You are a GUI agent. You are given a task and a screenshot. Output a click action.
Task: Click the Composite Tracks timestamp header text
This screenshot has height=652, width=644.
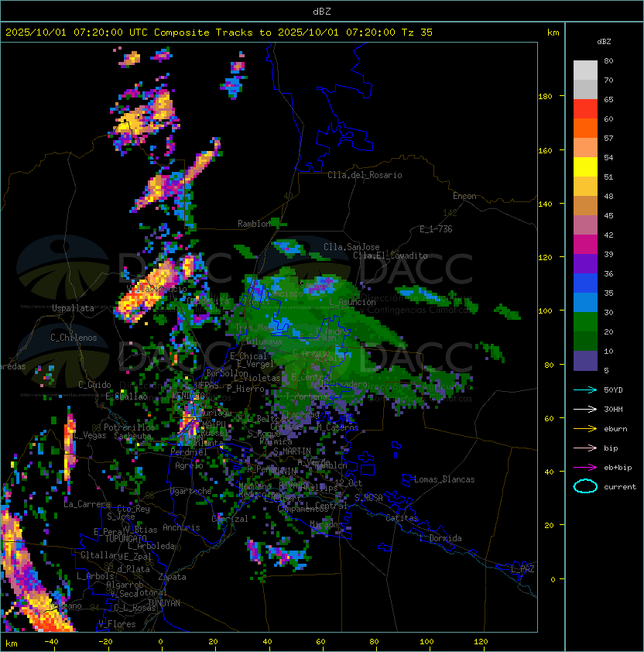click(x=219, y=33)
